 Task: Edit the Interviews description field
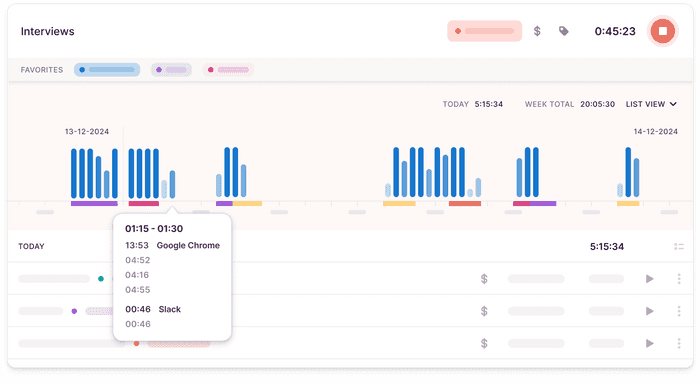click(x=48, y=31)
